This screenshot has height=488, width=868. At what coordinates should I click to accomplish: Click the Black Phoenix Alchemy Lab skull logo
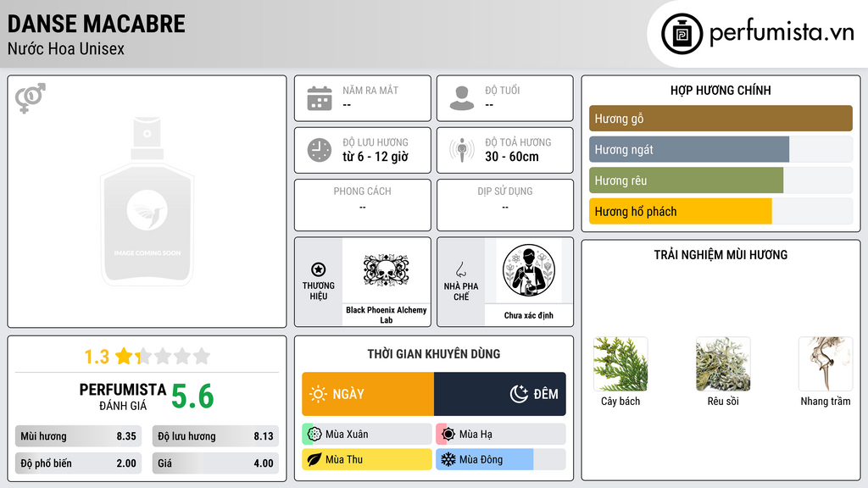click(386, 270)
